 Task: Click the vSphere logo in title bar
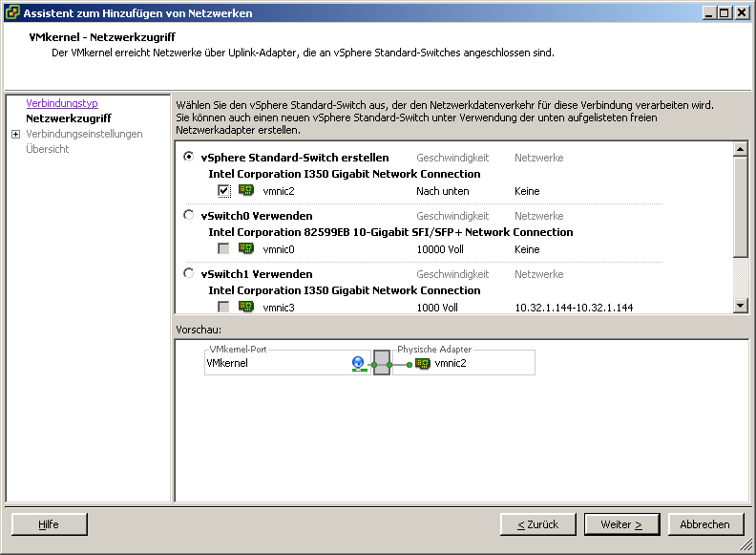click(11, 12)
